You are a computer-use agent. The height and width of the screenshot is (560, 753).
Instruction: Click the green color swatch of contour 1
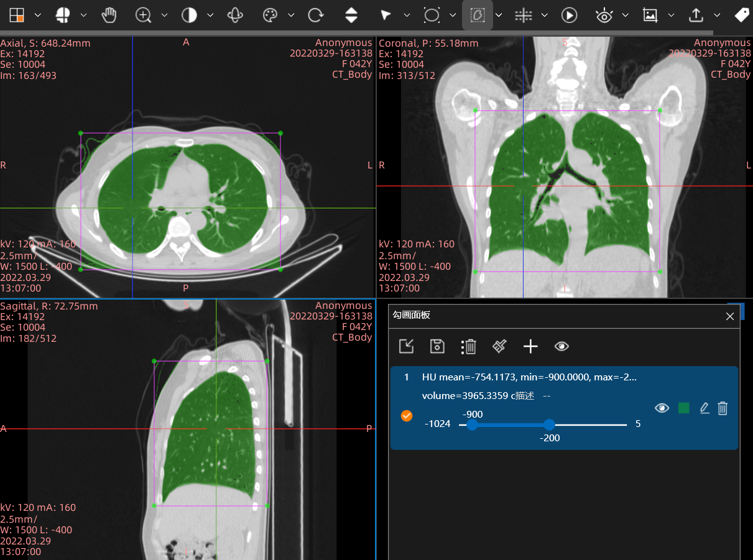(x=684, y=408)
